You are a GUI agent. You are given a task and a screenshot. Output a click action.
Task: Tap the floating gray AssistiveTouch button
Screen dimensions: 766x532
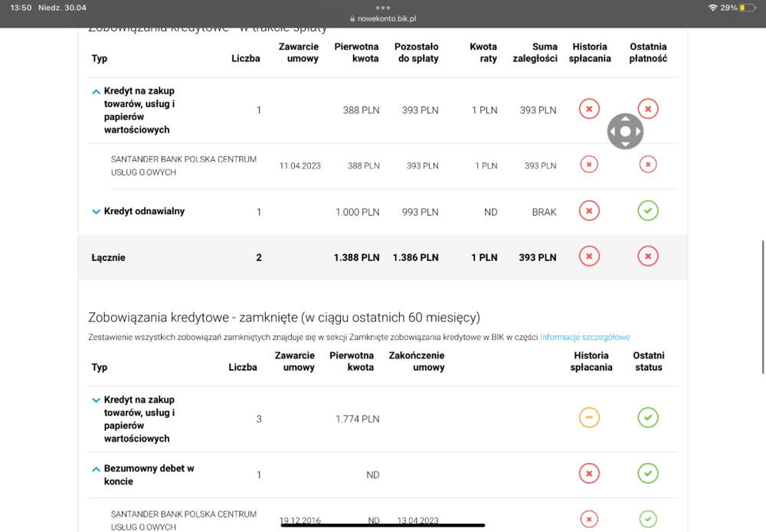pyautogui.click(x=625, y=132)
